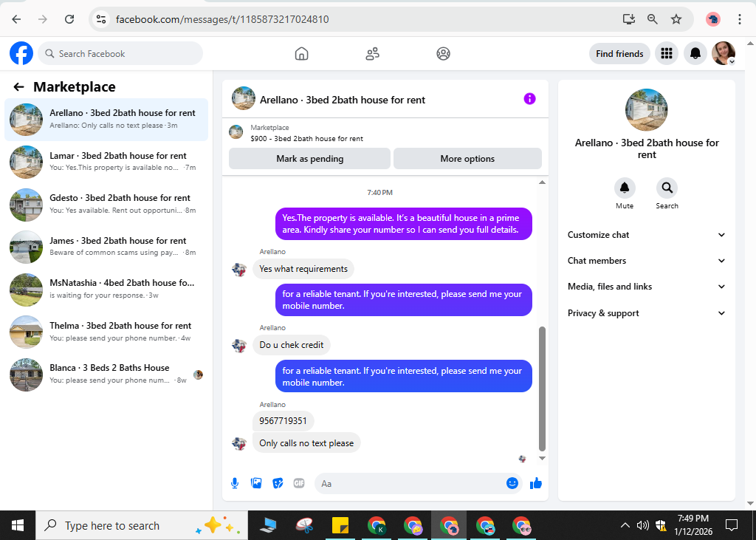
Task: Click Mark as pending button
Action: (309, 159)
